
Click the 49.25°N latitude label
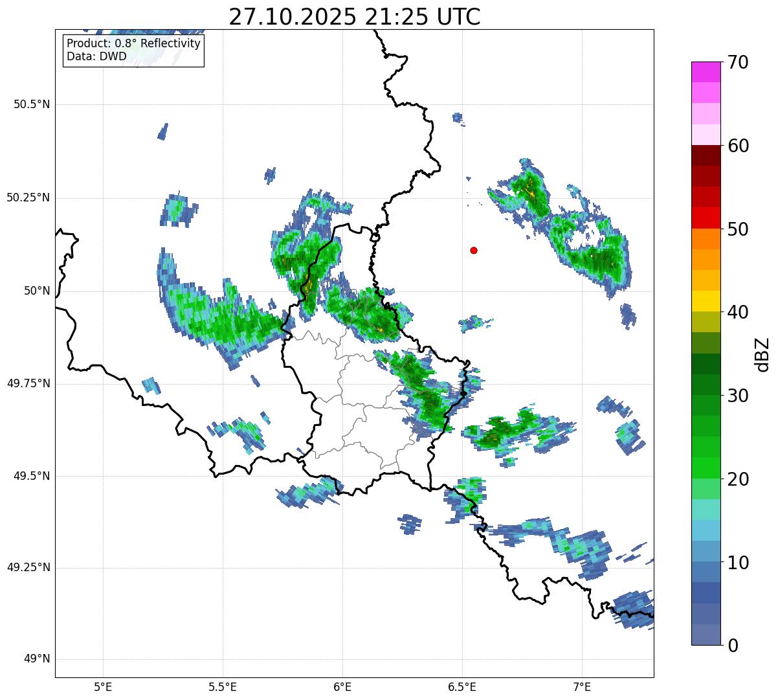(x=28, y=568)
